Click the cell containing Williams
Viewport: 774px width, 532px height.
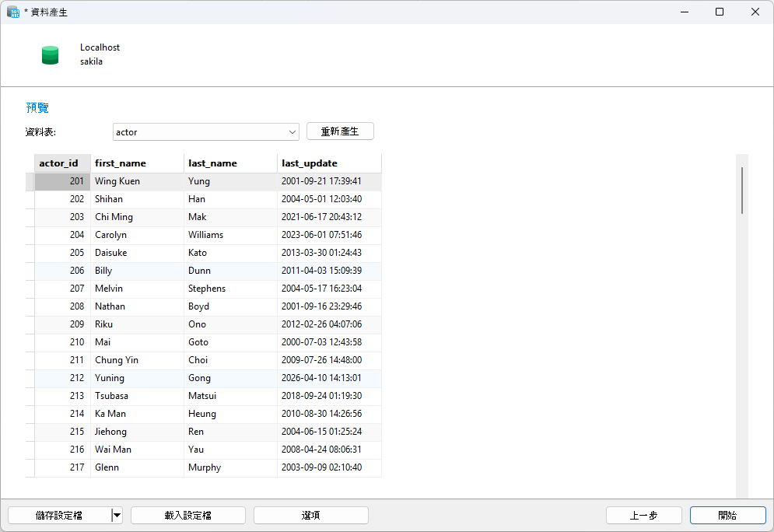[230, 235]
